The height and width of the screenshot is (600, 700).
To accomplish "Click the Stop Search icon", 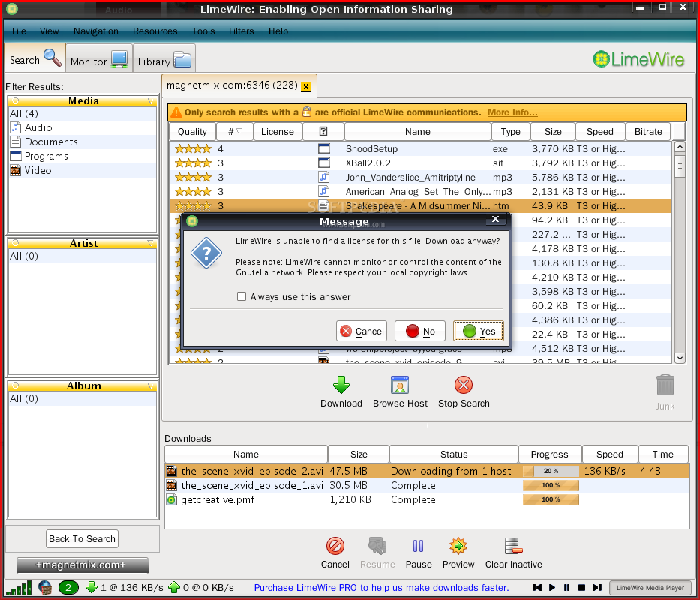I will [x=464, y=385].
